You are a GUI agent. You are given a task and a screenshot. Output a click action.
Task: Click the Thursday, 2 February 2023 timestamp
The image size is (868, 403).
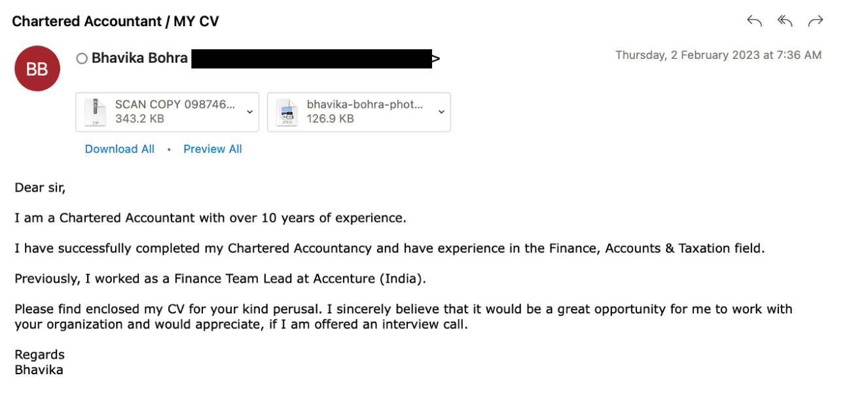(x=718, y=56)
